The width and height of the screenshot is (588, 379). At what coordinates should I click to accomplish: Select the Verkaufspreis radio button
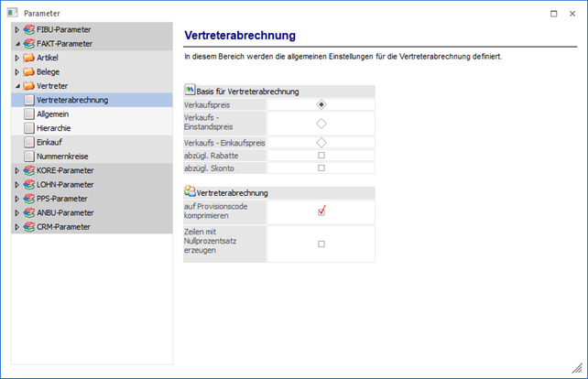point(321,105)
